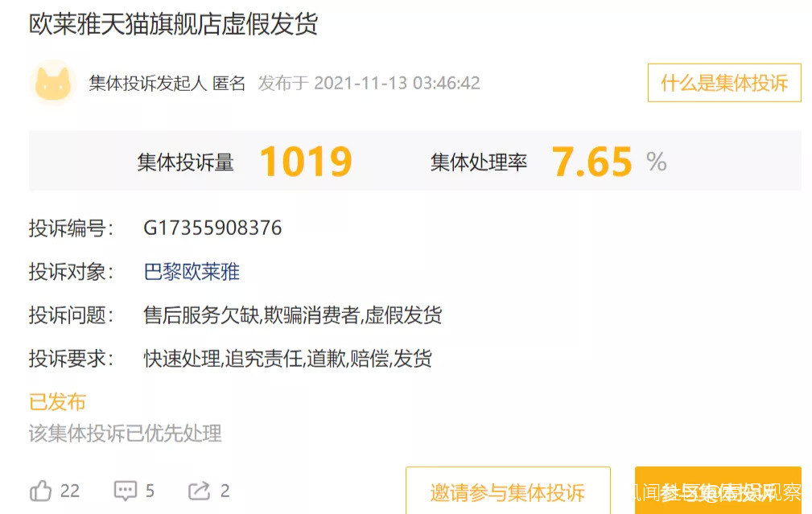Viewport: 812px width, 514px height.
Task: Click the complaint number G17355908376
Action: point(212,228)
